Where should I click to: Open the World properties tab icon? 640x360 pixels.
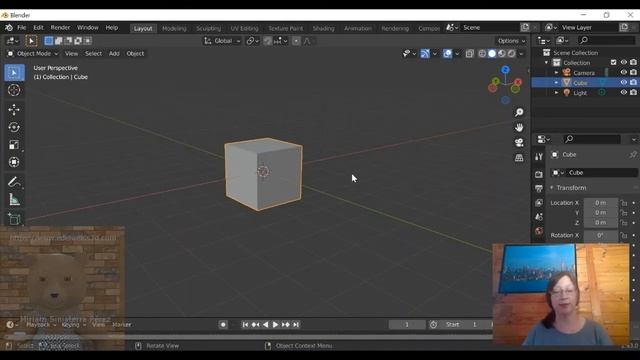tap(539, 231)
